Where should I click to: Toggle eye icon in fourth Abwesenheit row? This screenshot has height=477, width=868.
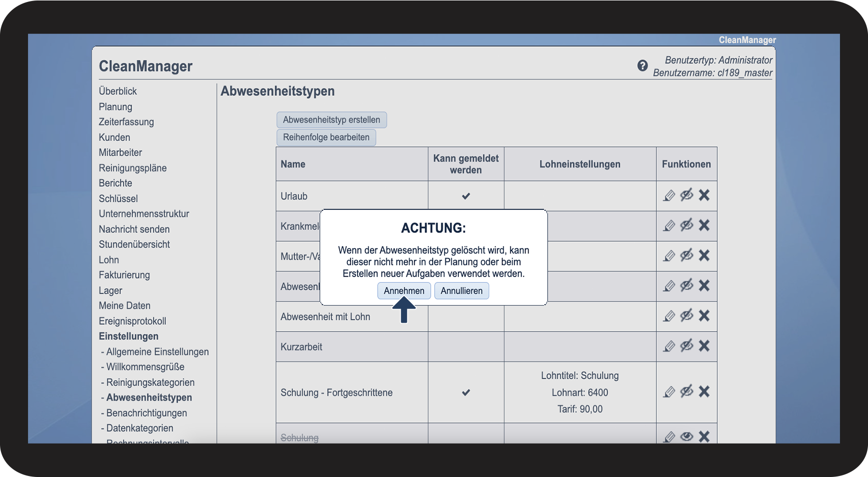click(x=687, y=285)
